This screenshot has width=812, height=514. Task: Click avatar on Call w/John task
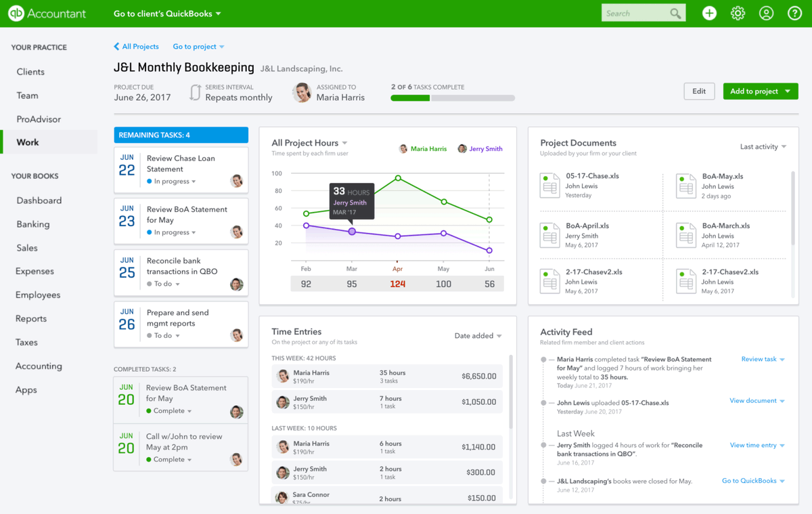236,460
